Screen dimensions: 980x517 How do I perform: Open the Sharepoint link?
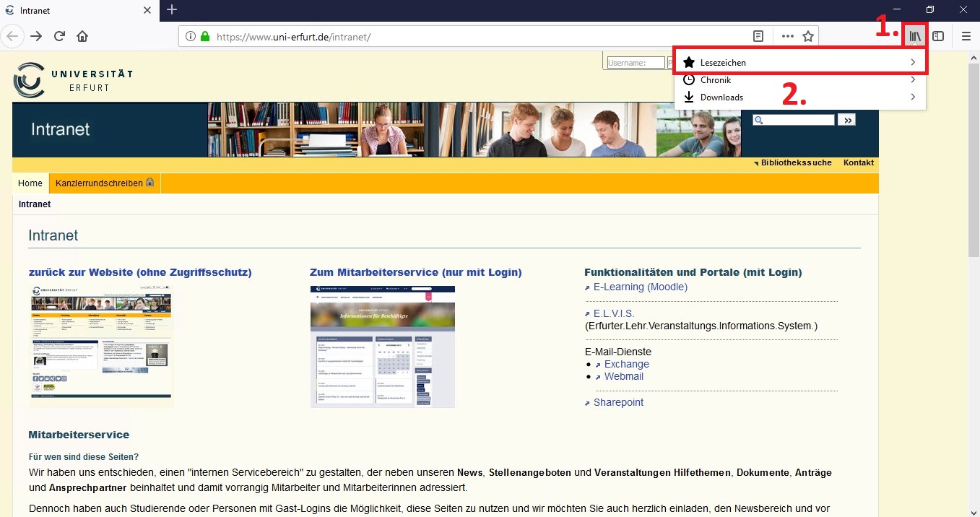point(618,402)
